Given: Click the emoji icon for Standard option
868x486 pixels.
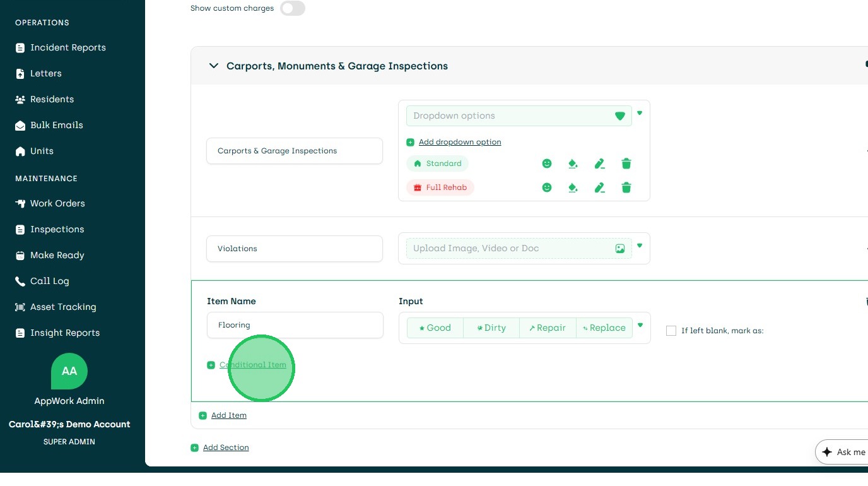Looking at the screenshot, I should 547,163.
